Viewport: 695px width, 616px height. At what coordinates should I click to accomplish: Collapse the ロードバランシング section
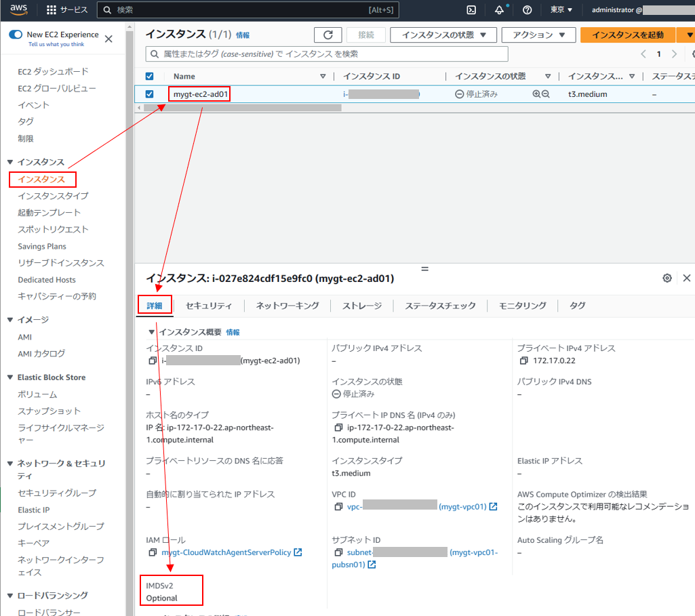coord(10,596)
